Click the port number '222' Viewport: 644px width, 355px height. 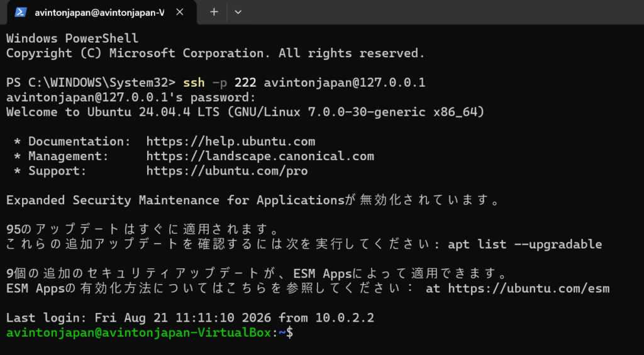[x=245, y=83]
